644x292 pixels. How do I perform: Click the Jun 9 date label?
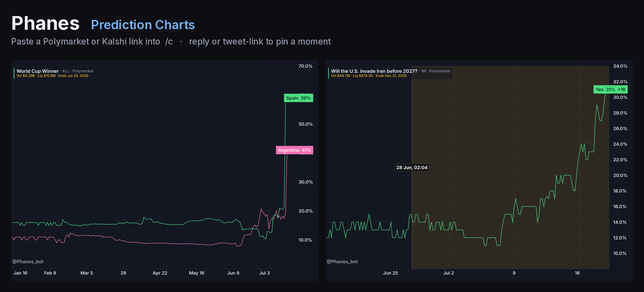click(x=233, y=273)
